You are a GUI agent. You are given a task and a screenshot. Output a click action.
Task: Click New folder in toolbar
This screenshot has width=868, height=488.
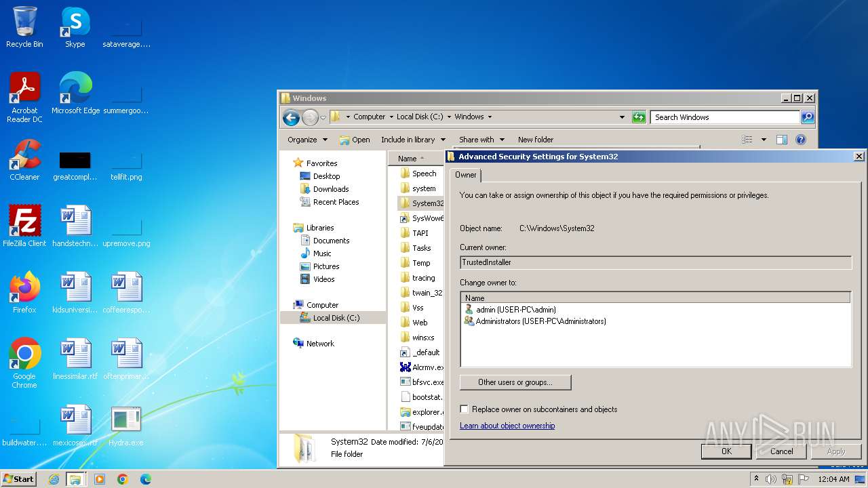(x=536, y=140)
